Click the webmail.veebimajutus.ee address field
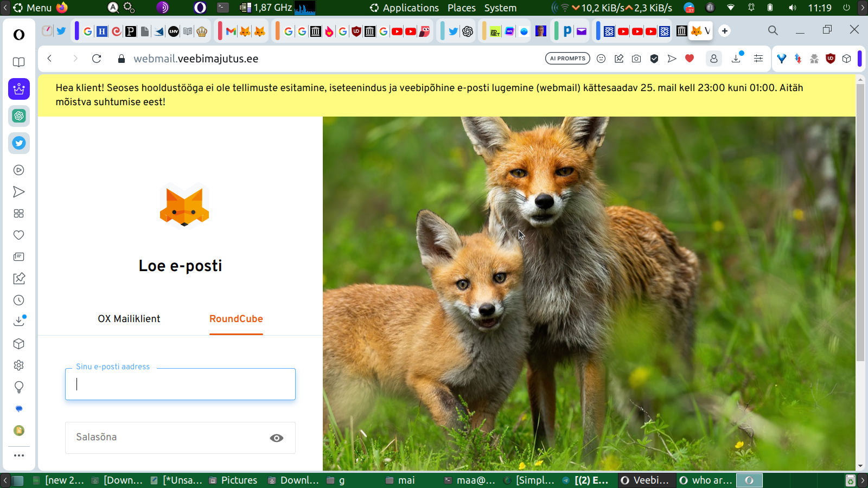 [196, 59]
